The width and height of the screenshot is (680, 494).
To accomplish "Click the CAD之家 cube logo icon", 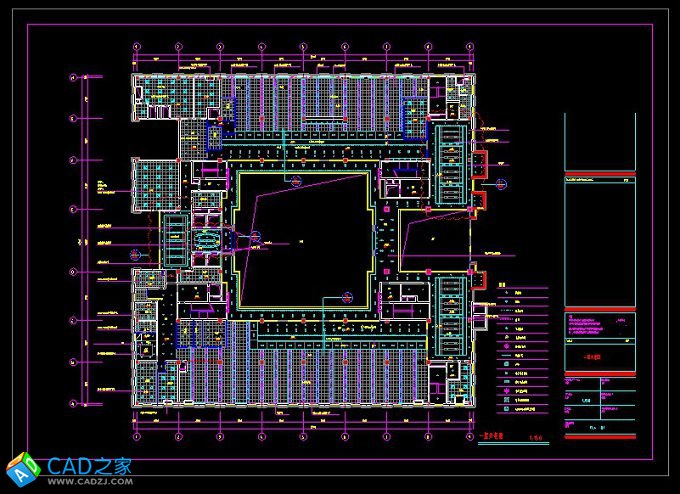I will (23, 467).
